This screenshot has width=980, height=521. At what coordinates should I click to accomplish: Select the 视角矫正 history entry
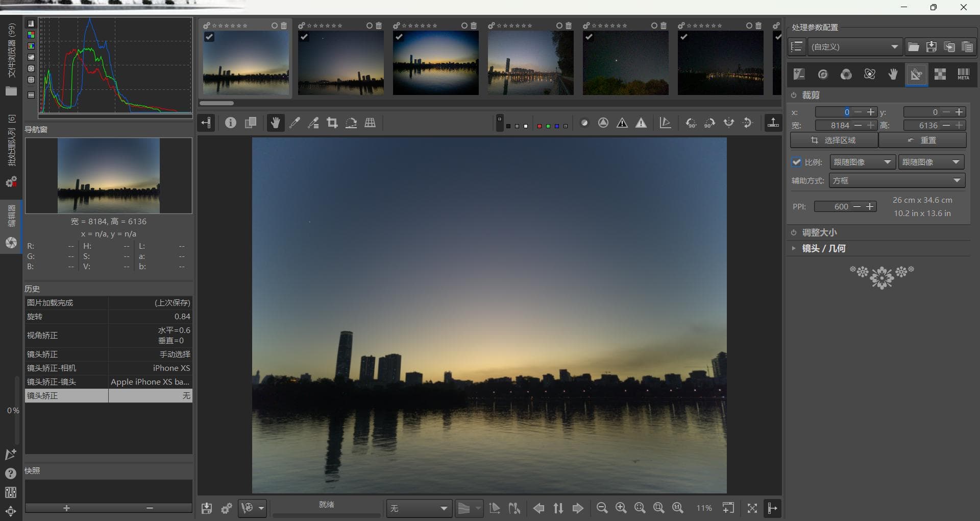tap(109, 336)
